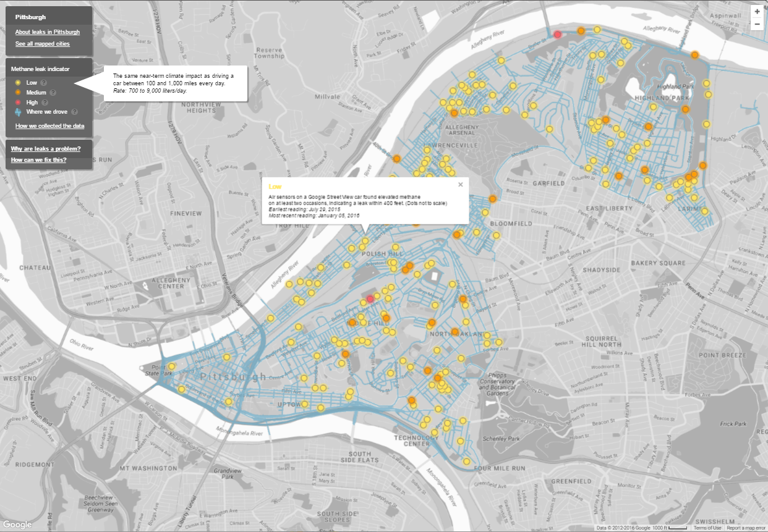Viewport: 768px width, 532px height.
Task: Open Why are leaks a problem?
Action: coord(46,149)
